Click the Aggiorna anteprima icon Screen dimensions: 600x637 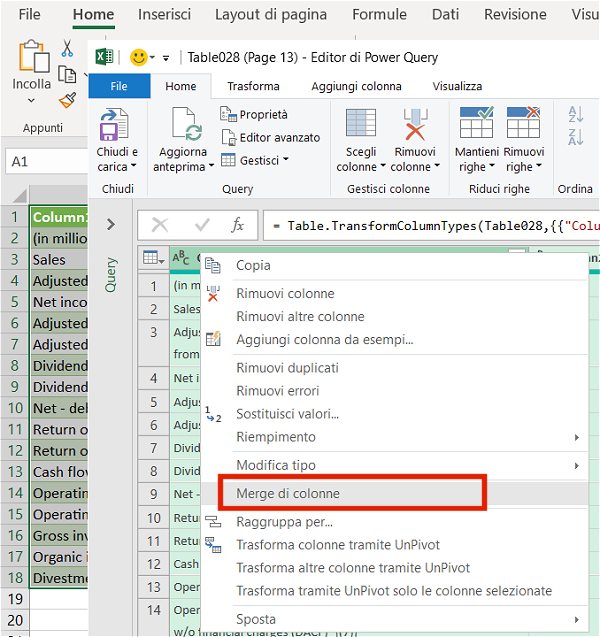click(x=186, y=124)
